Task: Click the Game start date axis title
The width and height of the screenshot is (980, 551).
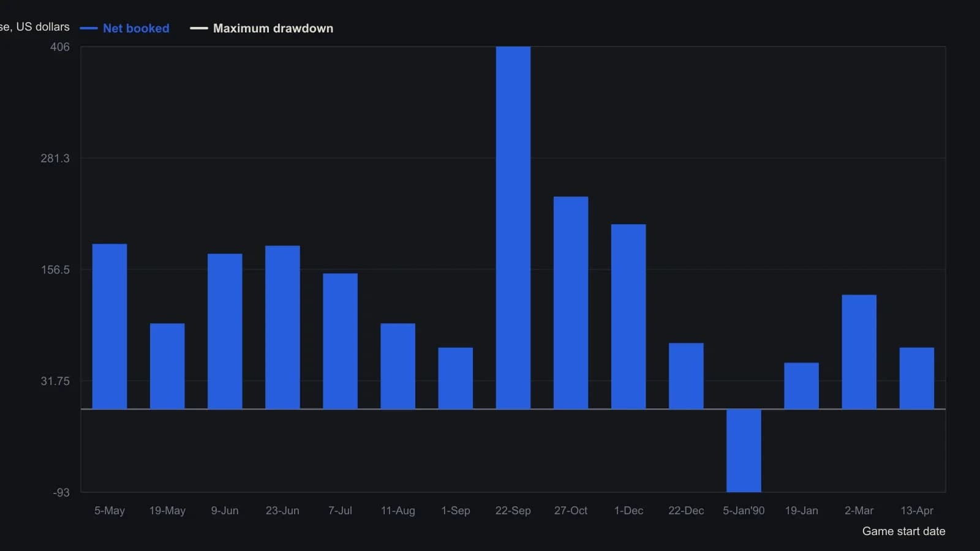Action: pos(903,531)
